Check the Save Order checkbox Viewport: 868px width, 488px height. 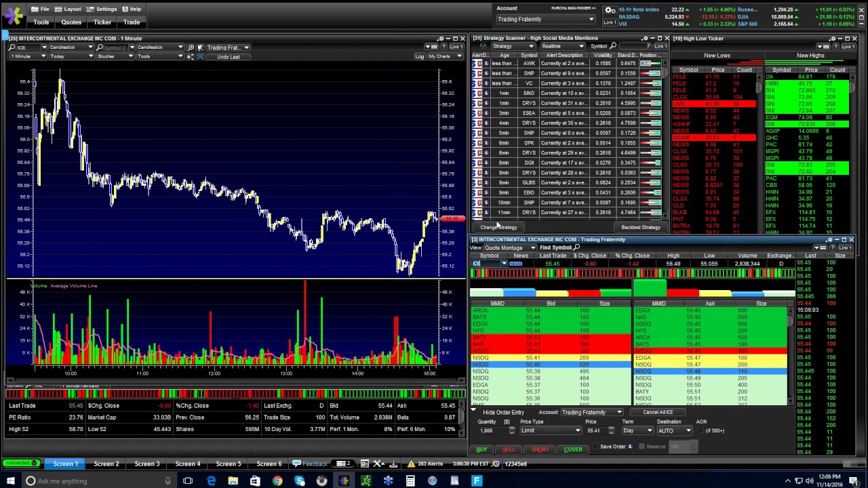point(595,447)
